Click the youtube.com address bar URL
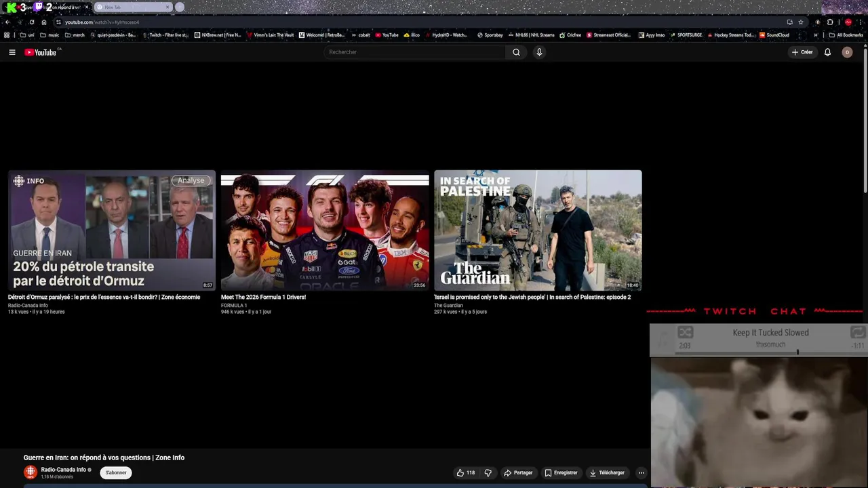This screenshot has height=488, width=868. pyautogui.click(x=102, y=22)
